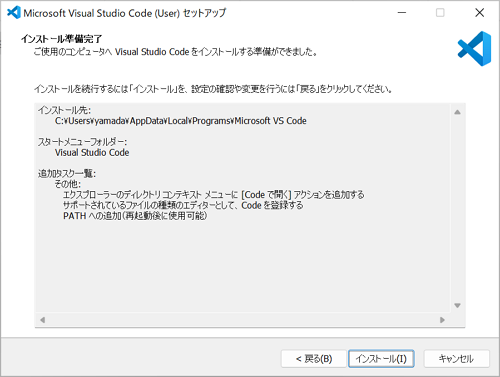500x377 pixels.
Task: Click the VS Code icon in title bar
Action: point(14,13)
